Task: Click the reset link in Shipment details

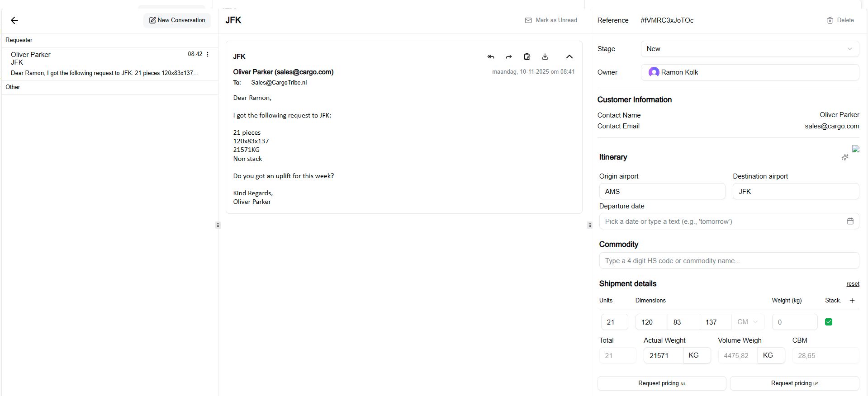Action: point(853,284)
